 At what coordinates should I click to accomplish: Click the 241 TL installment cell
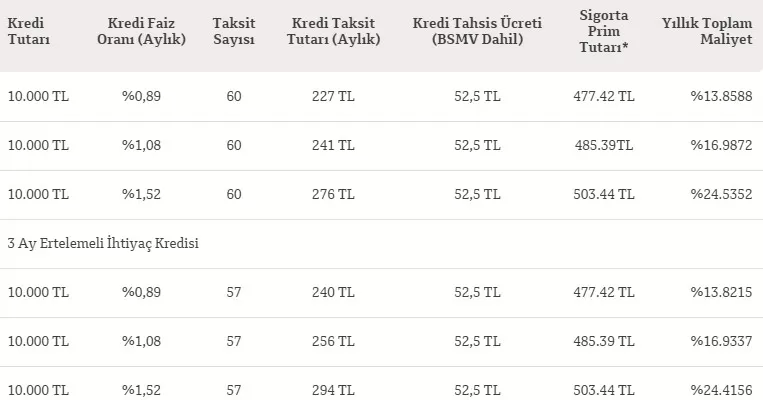[332, 146]
